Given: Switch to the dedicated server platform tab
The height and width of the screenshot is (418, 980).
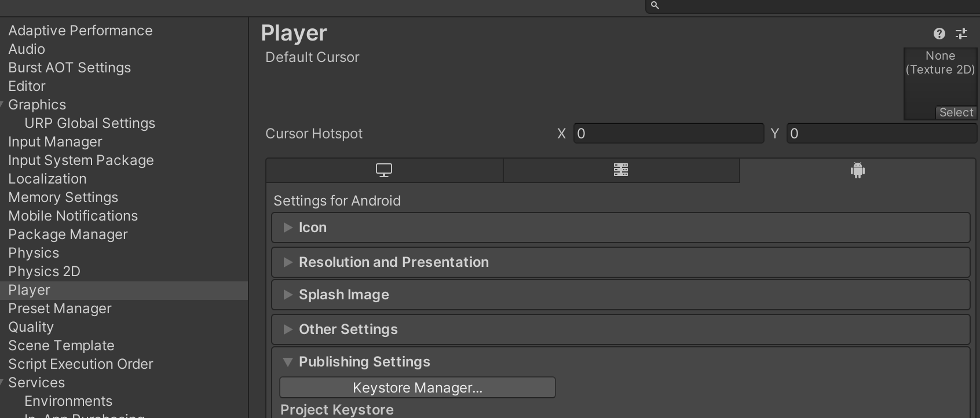Looking at the screenshot, I should click(621, 170).
